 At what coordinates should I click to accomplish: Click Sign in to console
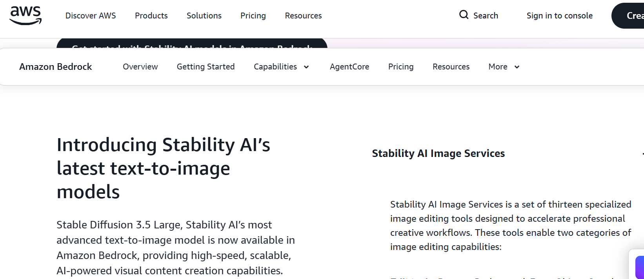(x=559, y=16)
